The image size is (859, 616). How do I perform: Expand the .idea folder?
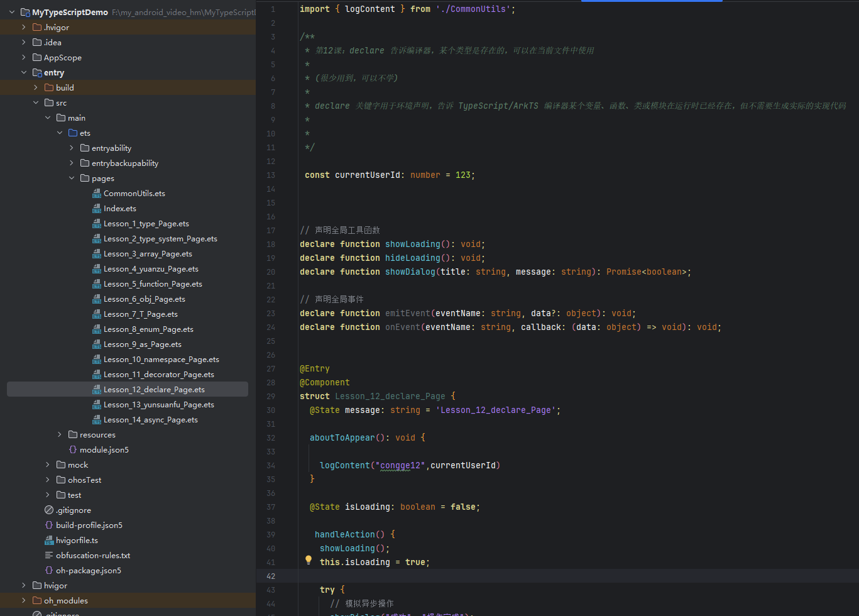click(x=24, y=43)
